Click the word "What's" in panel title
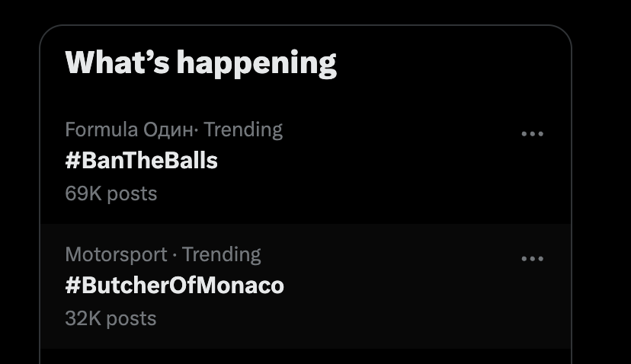 click(x=117, y=62)
